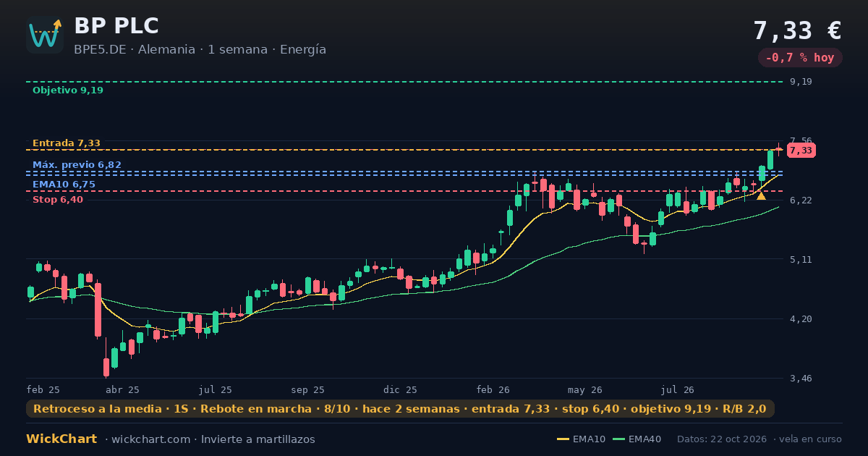Click the subtitle "BPE5.DE · Alemania · 1 semana · Energía"

point(200,50)
